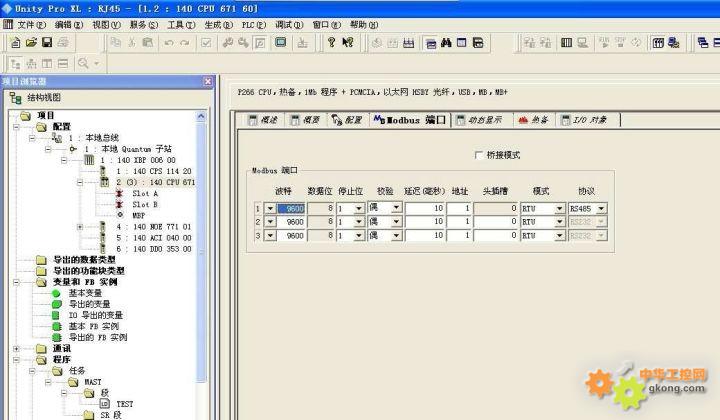This screenshot has height=420, width=720.
Task: Click the 140 XBP 006 00 rack icon
Action: [90, 160]
